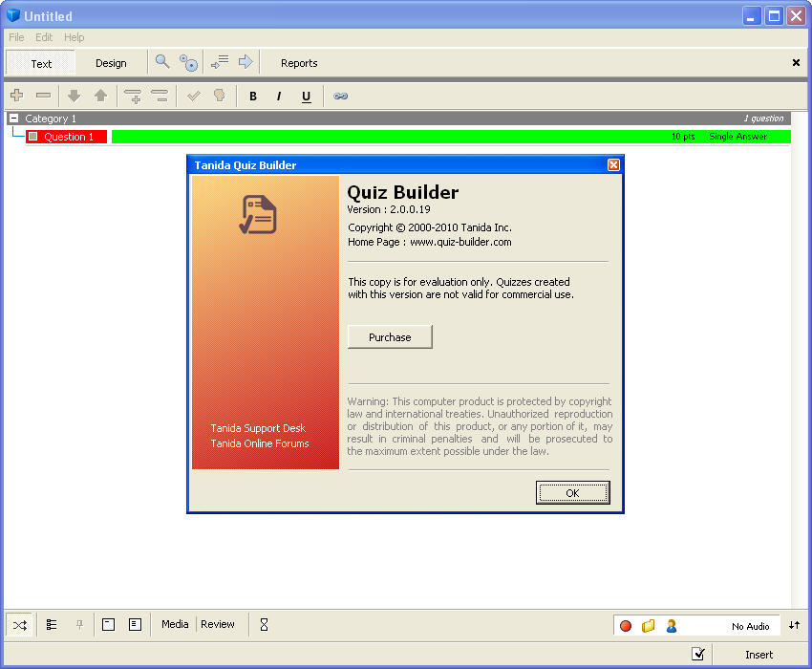
Task: Click the remove row with minus icon
Action: click(160, 96)
